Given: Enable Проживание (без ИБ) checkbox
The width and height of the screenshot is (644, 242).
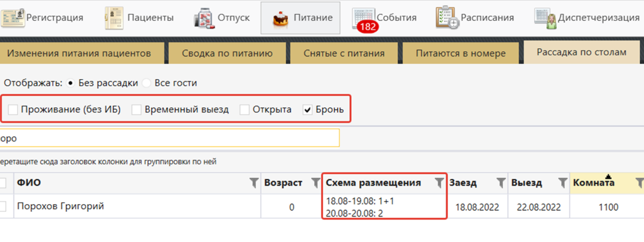Looking at the screenshot, I should (x=13, y=110).
